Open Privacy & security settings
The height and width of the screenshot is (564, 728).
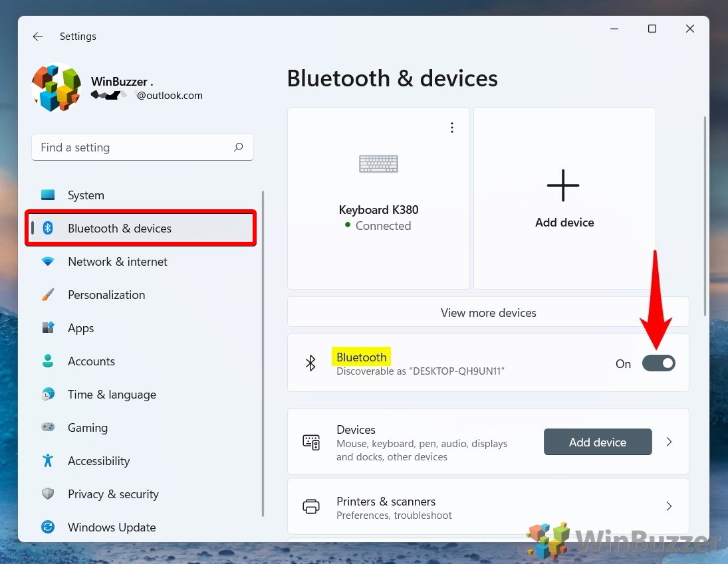(113, 494)
